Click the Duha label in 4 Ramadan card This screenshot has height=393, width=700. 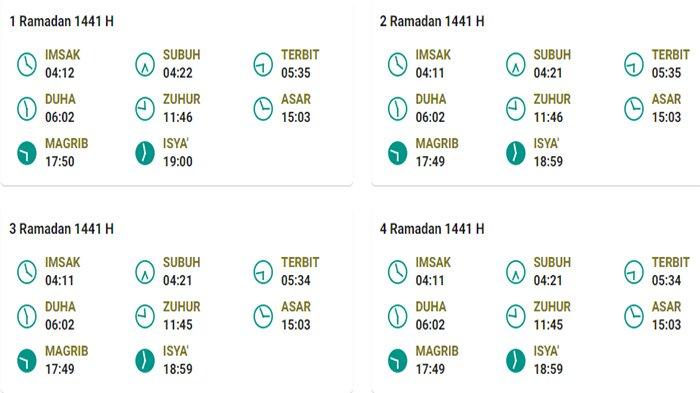pos(431,307)
